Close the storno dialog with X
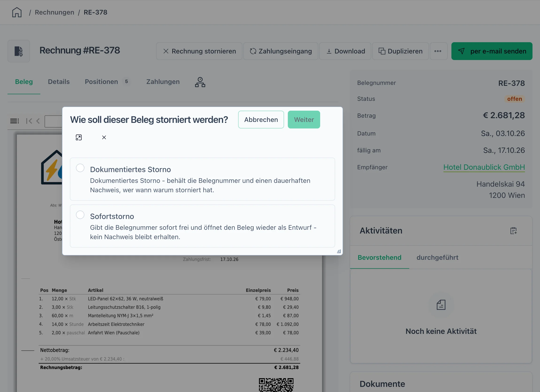Image resolution: width=540 pixels, height=392 pixels. pos(104,137)
